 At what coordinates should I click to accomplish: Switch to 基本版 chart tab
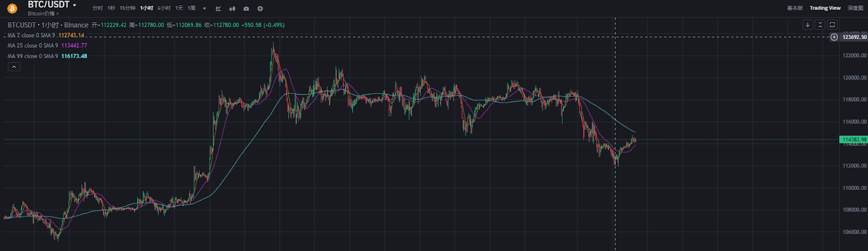pos(795,8)
